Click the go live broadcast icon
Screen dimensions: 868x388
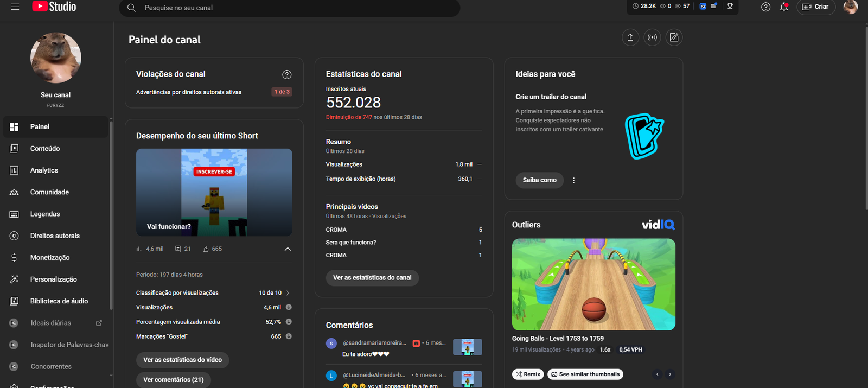click(x=652, y=37)
